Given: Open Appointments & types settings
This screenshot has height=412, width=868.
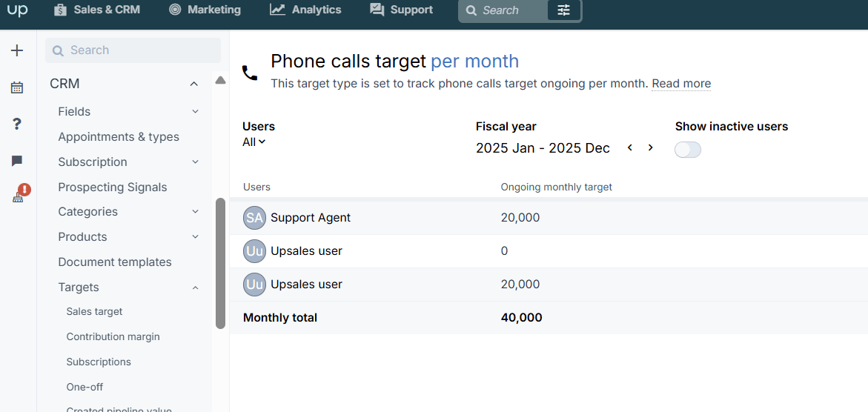Looking at the screenshot, I should (119, 137).
